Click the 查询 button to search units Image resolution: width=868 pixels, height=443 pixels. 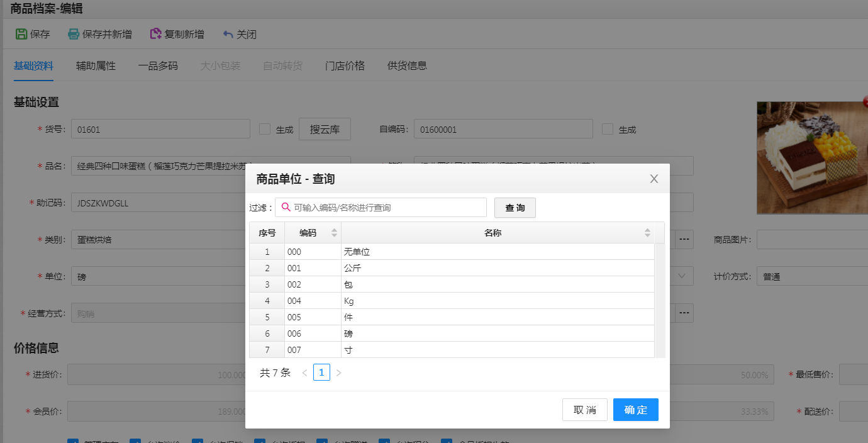(x=515, y=207)
